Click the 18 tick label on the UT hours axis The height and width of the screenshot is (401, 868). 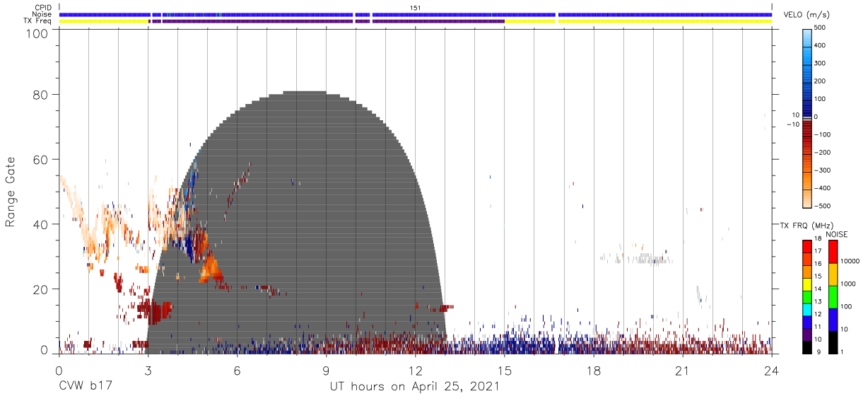point(593,371)
